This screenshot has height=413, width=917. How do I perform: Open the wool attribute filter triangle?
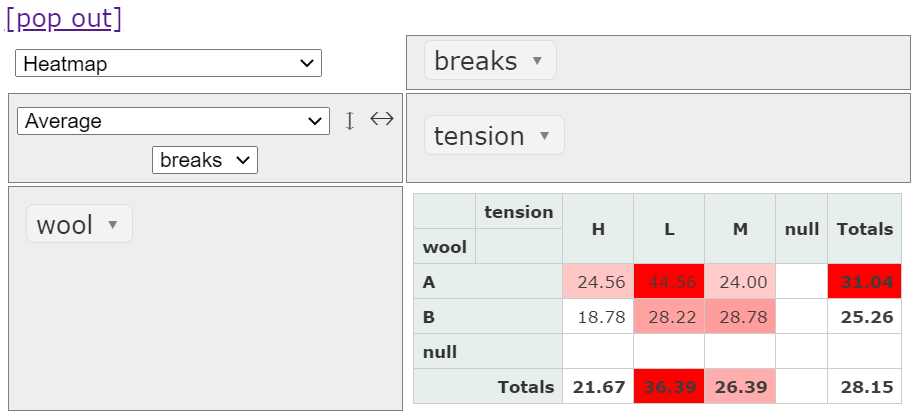pos(113,225)
